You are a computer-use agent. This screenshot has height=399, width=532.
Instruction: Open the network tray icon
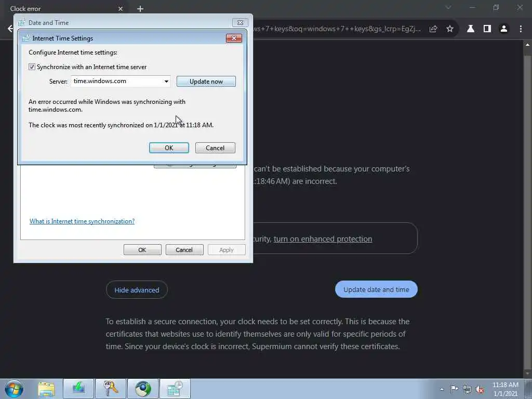pos(467,390)
